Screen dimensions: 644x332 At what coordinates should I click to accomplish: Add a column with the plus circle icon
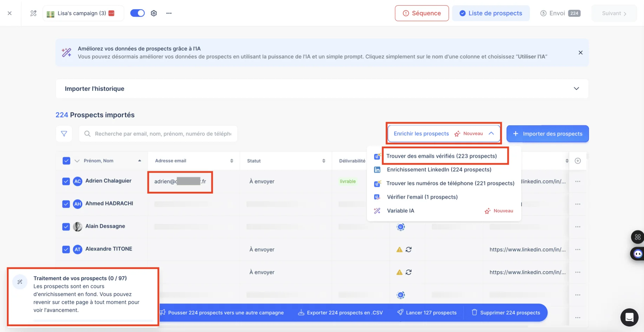click(x=578, y=161)
